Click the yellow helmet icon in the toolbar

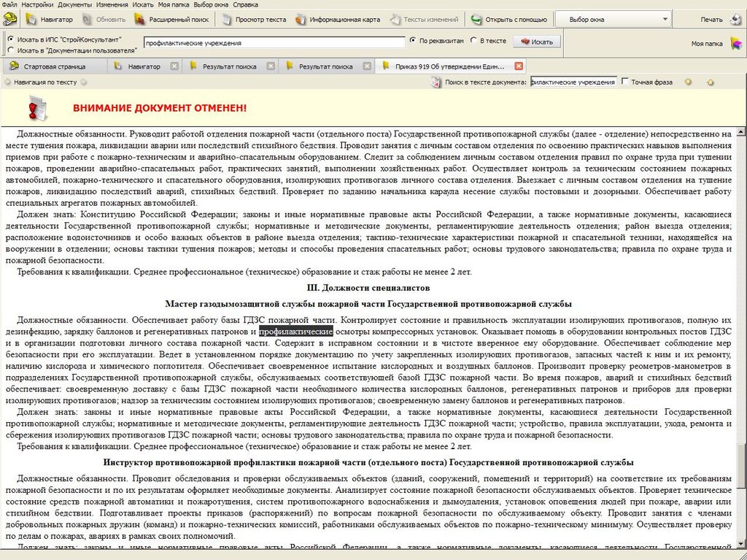(x=10, y=20)
